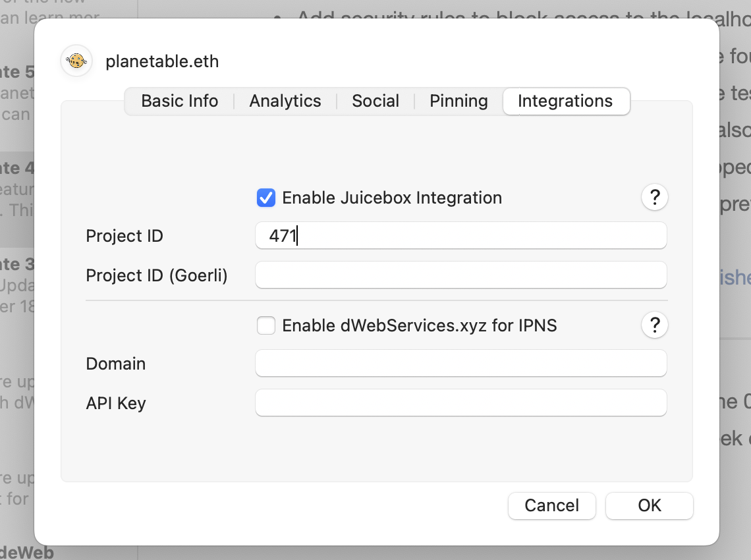Image resolution: width=751 pixels, height=560 pixels.
Task: Open the Analytics tab
Action: 285,101
